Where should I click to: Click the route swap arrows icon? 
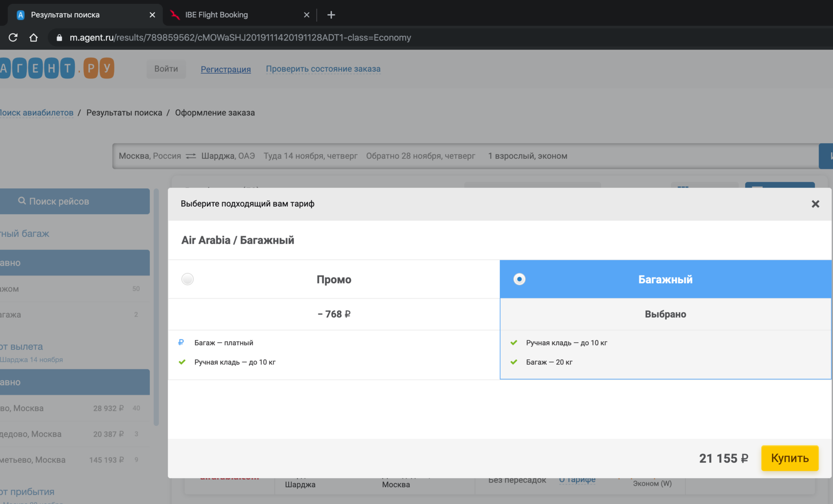tap(191, 156)
